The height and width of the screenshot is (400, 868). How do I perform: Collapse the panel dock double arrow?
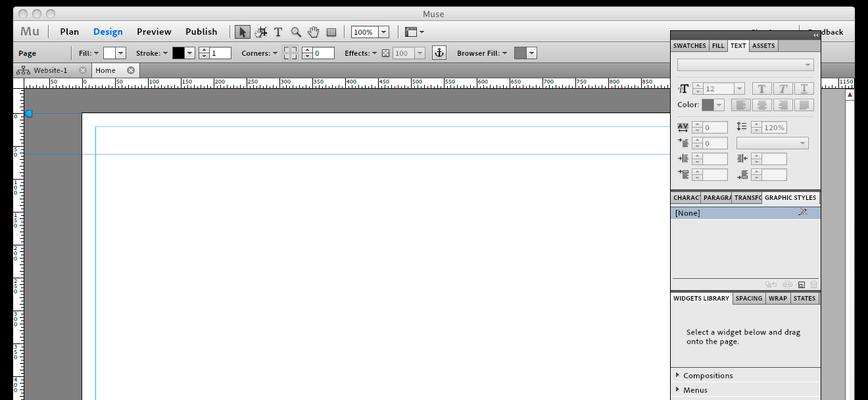(x=815, y=35)
